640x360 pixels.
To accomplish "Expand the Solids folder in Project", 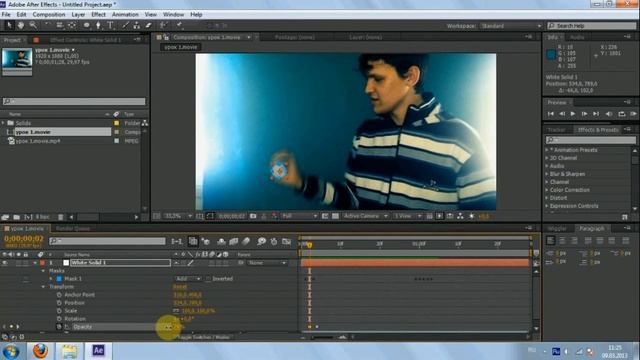I will click(x=3, y=123).
